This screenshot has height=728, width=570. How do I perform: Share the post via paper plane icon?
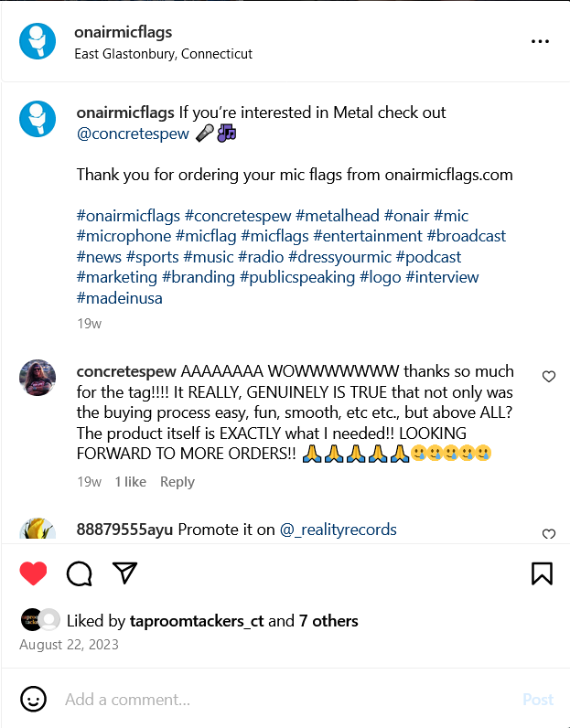125,573
